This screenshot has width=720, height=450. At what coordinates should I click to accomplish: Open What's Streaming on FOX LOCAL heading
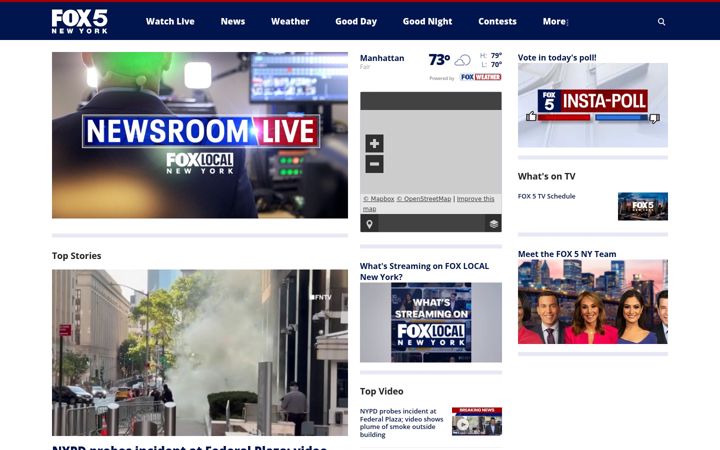(424, 271)
